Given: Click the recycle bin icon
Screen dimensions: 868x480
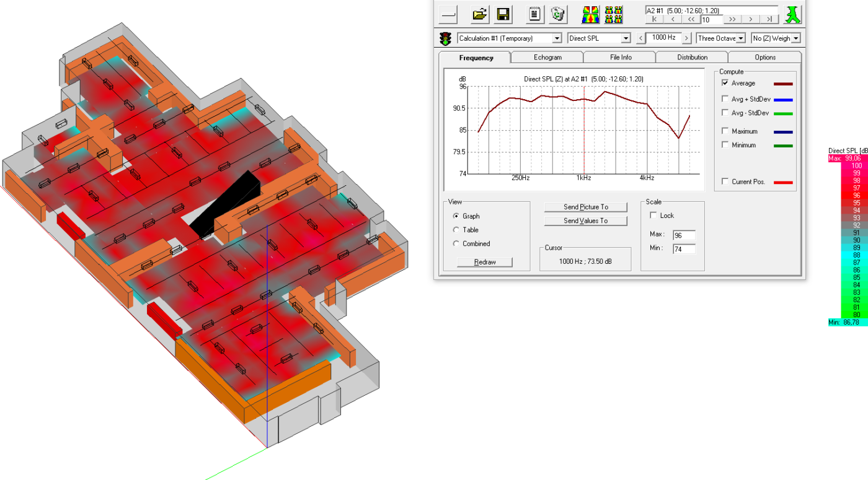Looking at the screenshot, I should pos(558,14).
